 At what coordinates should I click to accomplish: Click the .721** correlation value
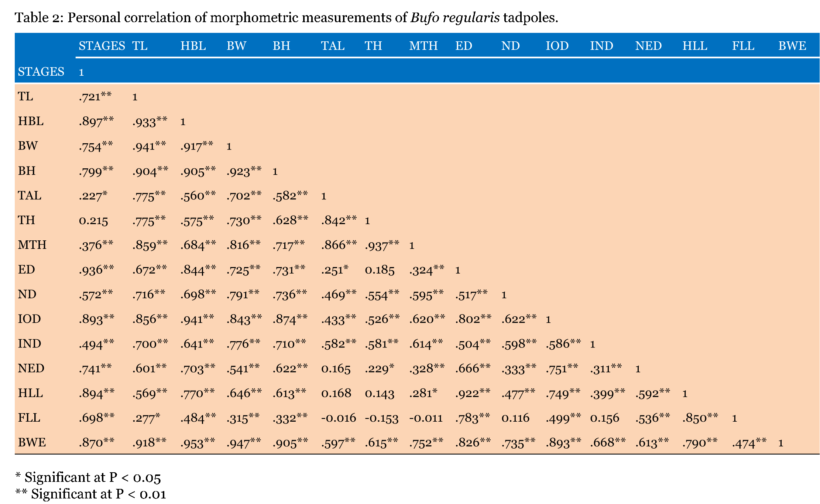tap(95, 97)
